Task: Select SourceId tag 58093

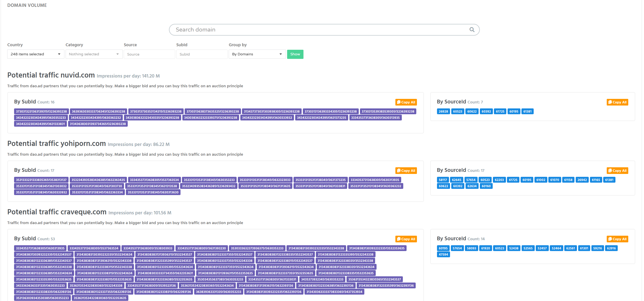Action: coord(471,248)
